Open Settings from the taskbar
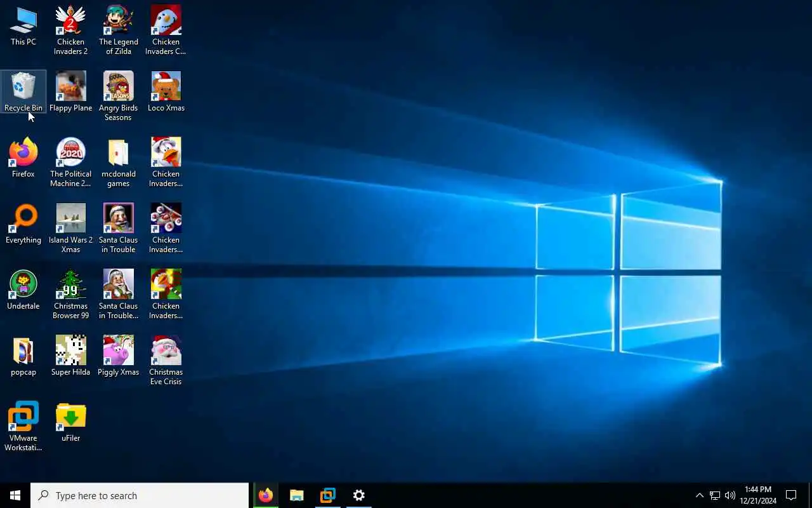 (359, 495)
